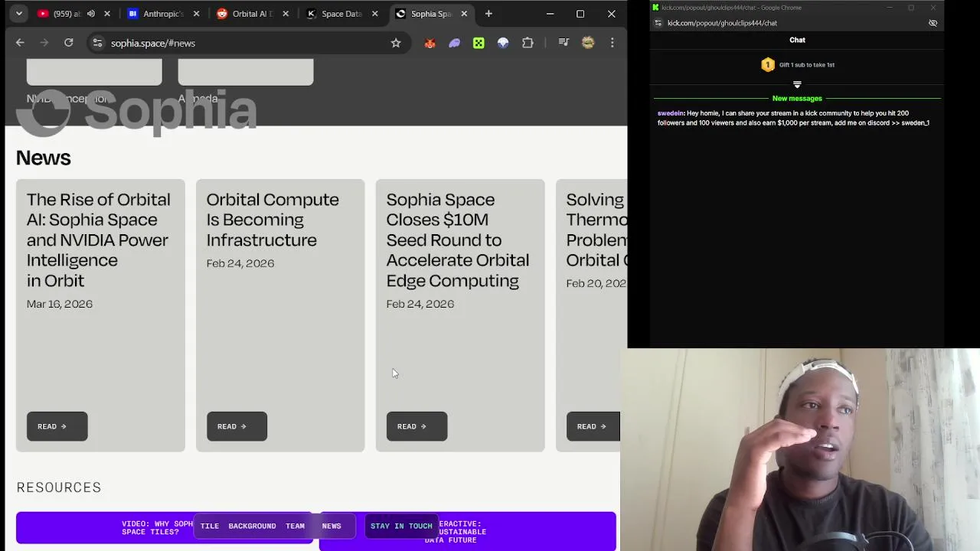Open the media controls icon
Viewport: 980px width, 551px height.
click(563, 43)
